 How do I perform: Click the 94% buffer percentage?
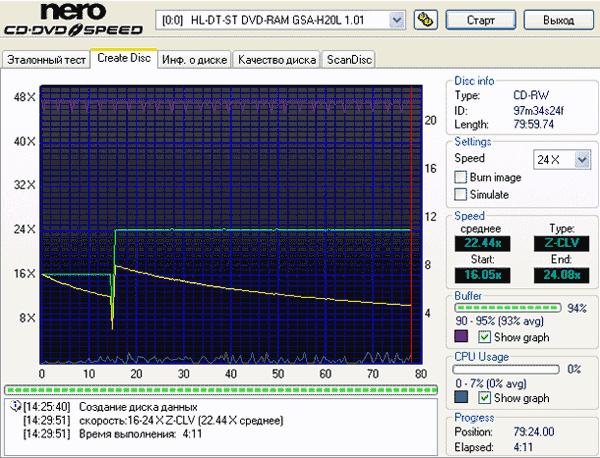point(577,308)
